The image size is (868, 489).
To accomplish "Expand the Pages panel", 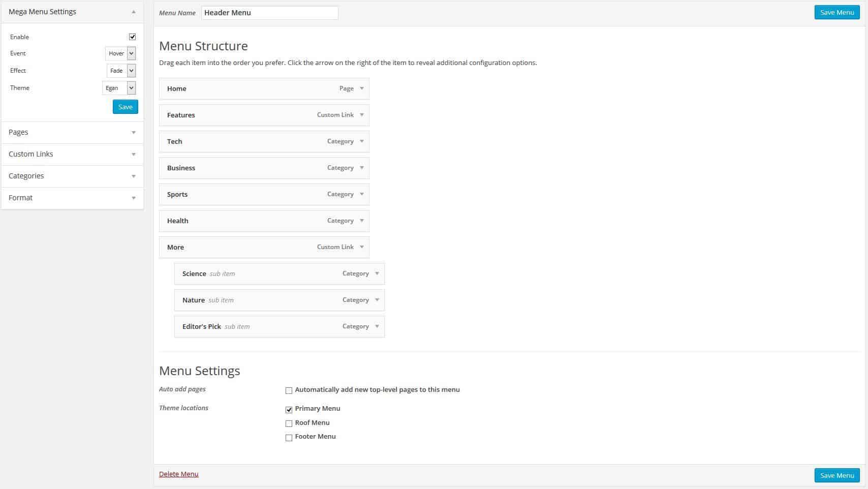I will pyautogui.click(x=72, y=132).
